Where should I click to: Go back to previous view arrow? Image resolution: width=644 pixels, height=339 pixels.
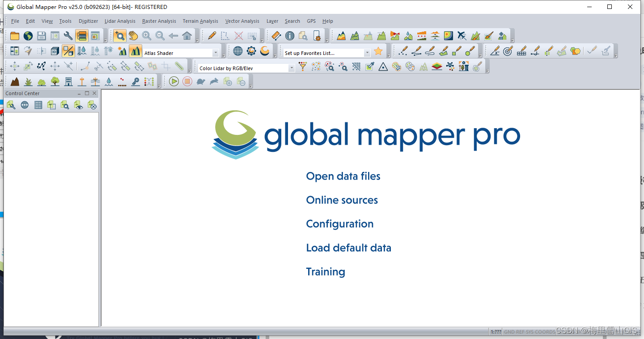(174, 36)
